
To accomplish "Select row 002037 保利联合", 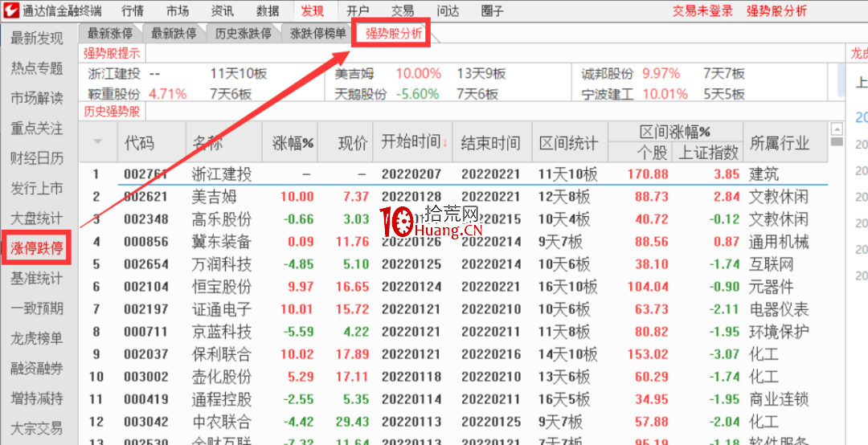I will tap(453, 354).
